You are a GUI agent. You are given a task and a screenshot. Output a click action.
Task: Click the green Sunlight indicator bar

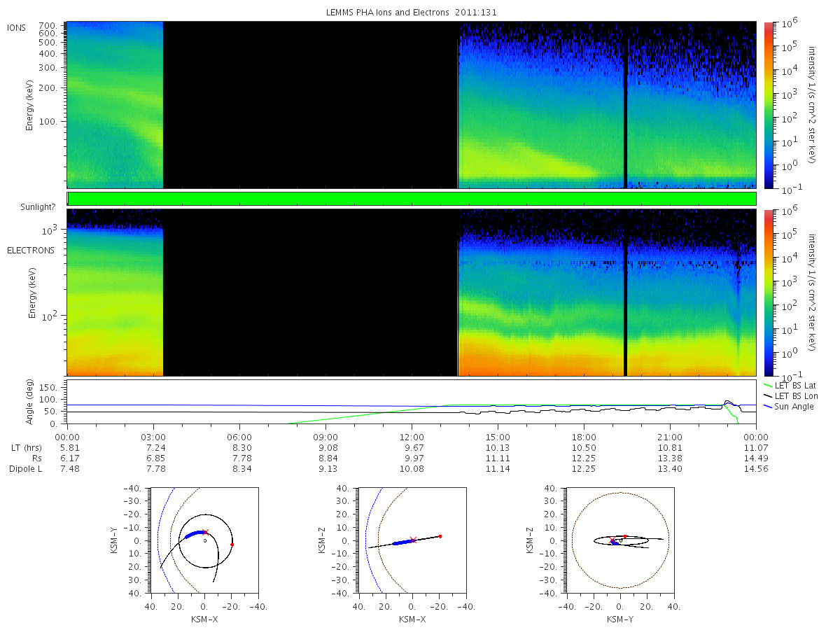point(412,199)
